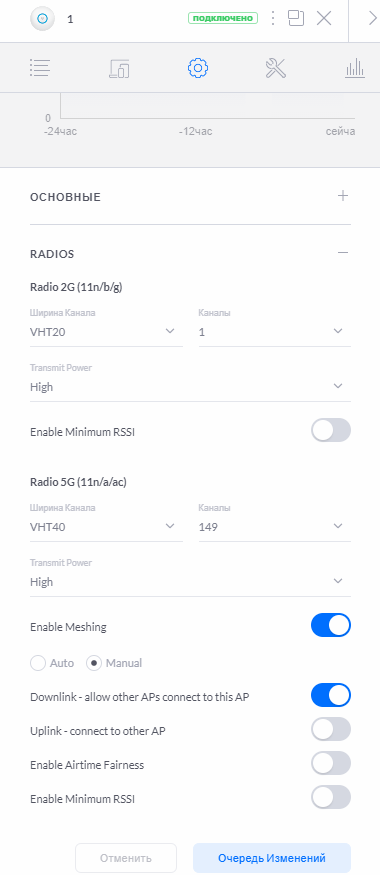Viewport: 380px width, 875px height.
Task: Enable Uplink - connect to other AP
Action: tap(331, 729)
